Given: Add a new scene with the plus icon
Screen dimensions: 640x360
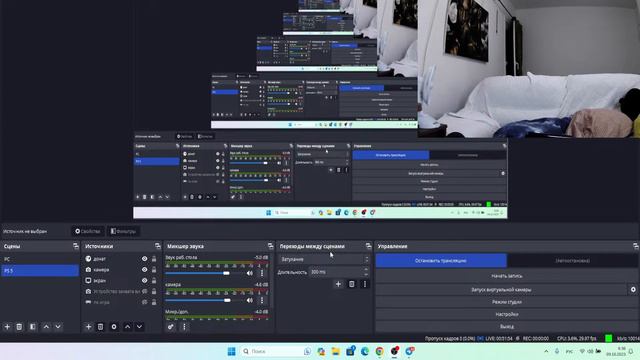Looking at the screenshot, I should [7, 327].
